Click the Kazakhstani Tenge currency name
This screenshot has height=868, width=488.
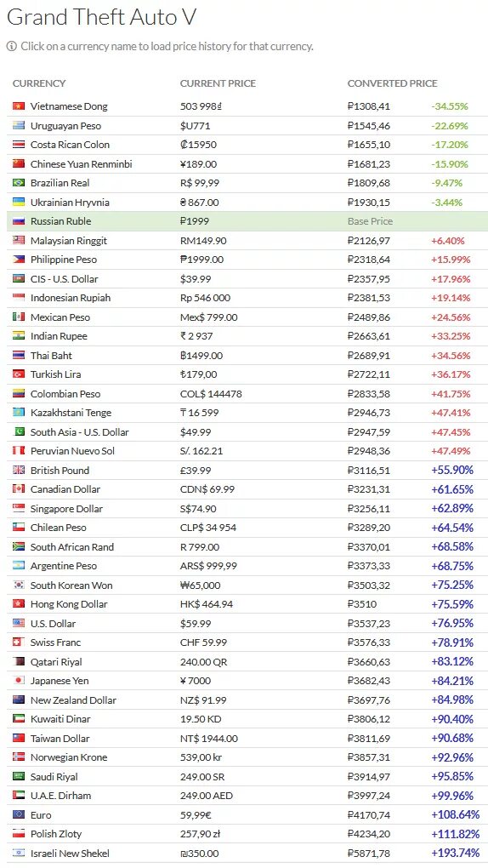coord(71,413)
